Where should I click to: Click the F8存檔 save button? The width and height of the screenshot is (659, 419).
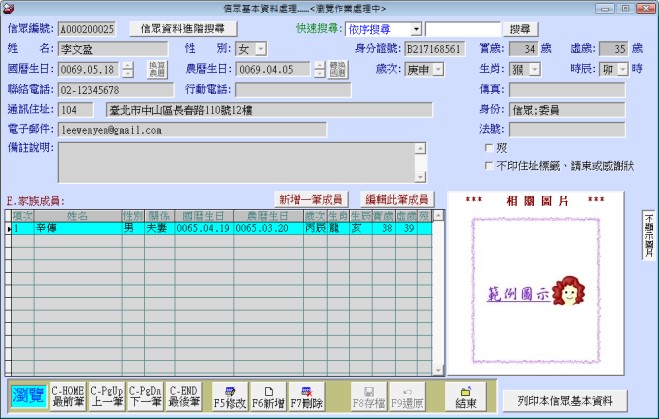pos(369,397)
